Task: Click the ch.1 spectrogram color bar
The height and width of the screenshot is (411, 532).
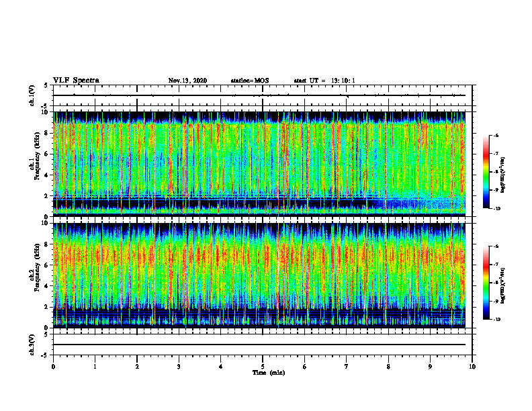Action: click(486, 172)
